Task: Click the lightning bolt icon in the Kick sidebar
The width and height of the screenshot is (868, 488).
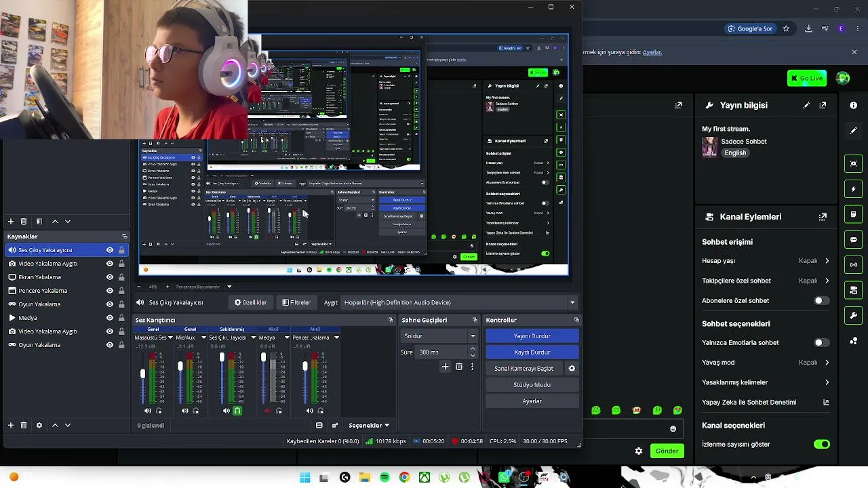Action: click(853, 189)
